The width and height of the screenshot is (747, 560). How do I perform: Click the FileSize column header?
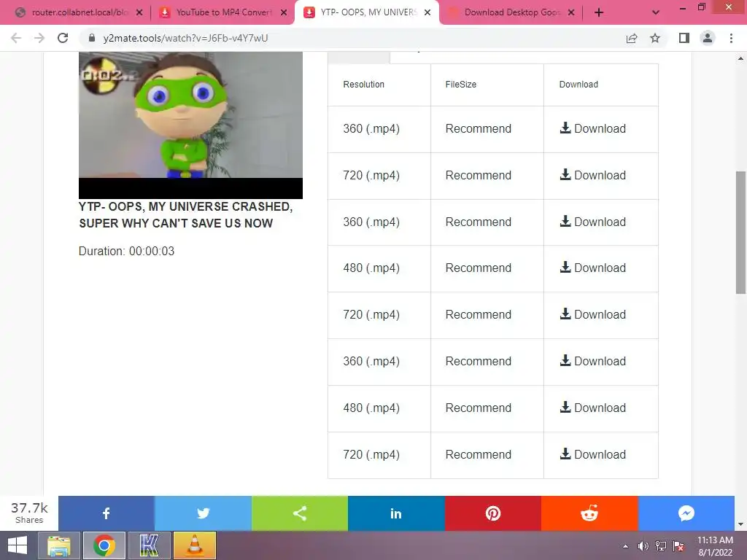[461, 85]
